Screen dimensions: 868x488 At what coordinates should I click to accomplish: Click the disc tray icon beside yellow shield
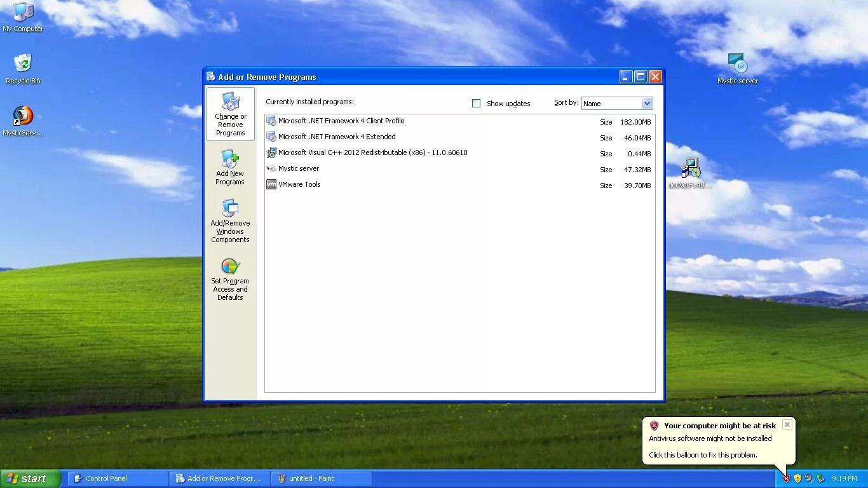click(x=809, y=478)
